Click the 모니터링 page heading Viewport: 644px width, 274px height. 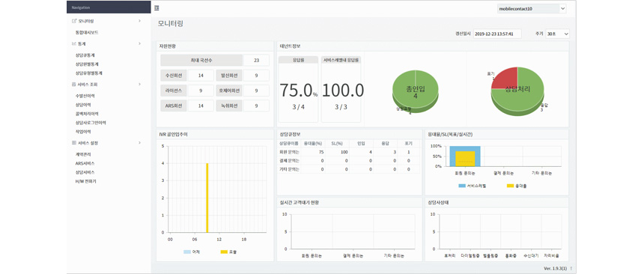pos(171,23)
